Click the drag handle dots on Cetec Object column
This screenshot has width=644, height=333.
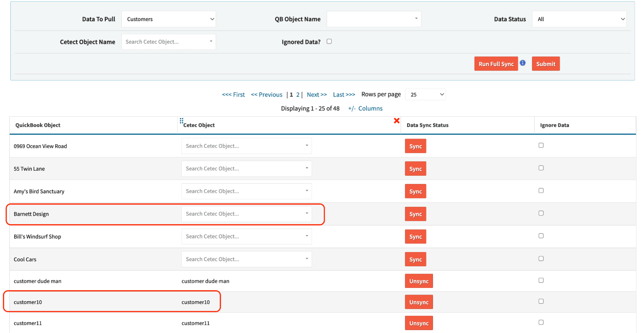tap(181, 121)
